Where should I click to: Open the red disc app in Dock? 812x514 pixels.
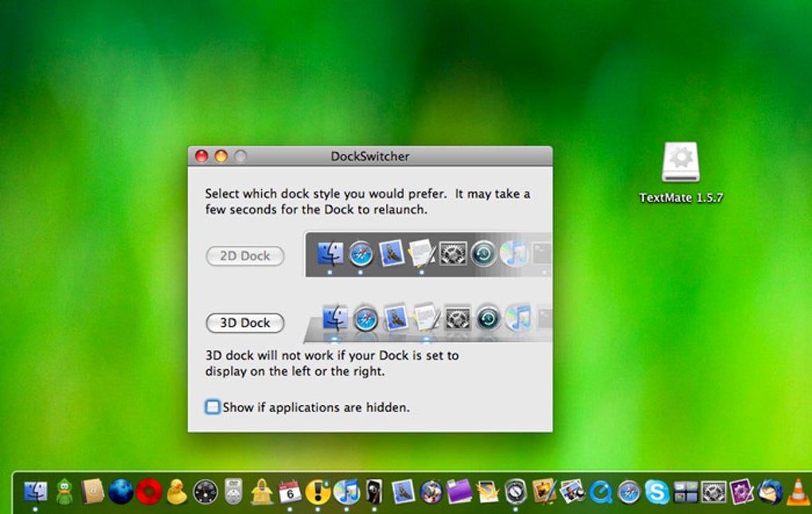149,492
